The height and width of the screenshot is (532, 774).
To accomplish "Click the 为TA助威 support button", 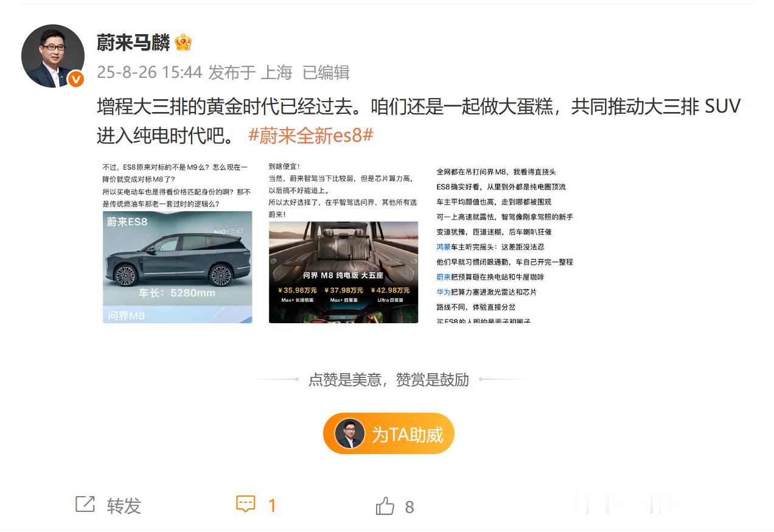I will click(x=389, y=434).
